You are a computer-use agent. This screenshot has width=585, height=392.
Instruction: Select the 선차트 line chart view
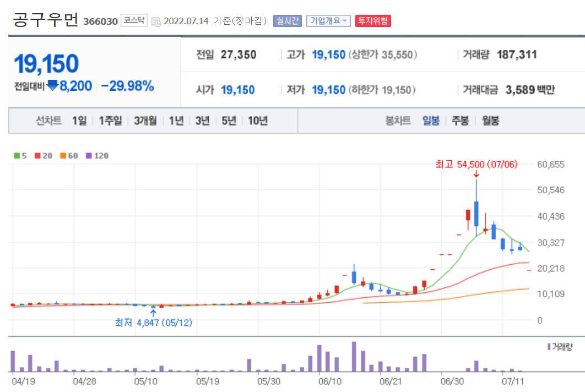point(48,121)
